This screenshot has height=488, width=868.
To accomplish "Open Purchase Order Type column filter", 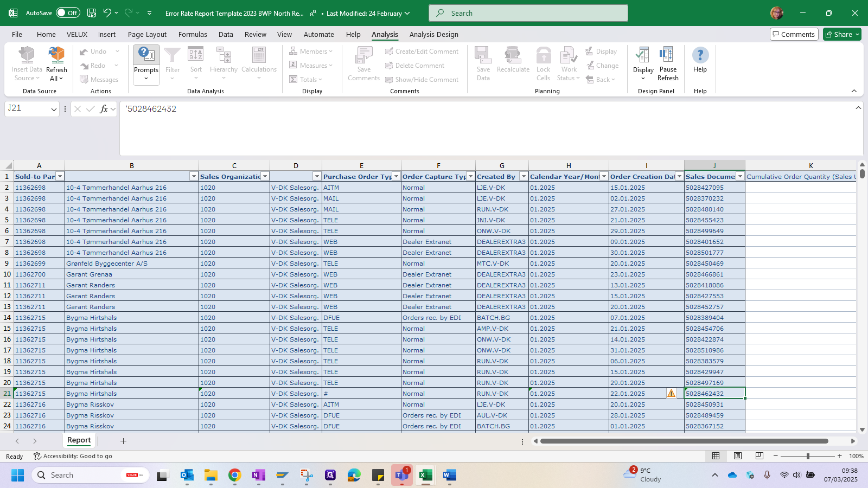I will click(x=396, y=176).
